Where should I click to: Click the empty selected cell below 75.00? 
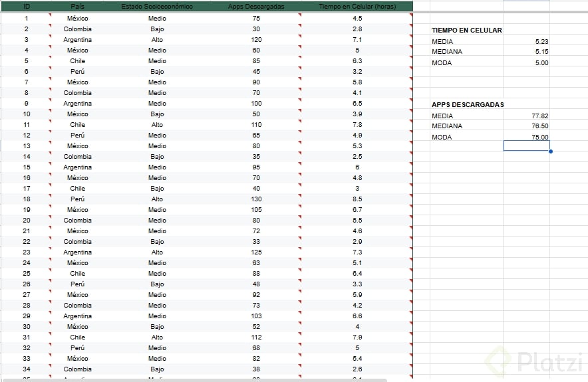[x=527, y=145]
